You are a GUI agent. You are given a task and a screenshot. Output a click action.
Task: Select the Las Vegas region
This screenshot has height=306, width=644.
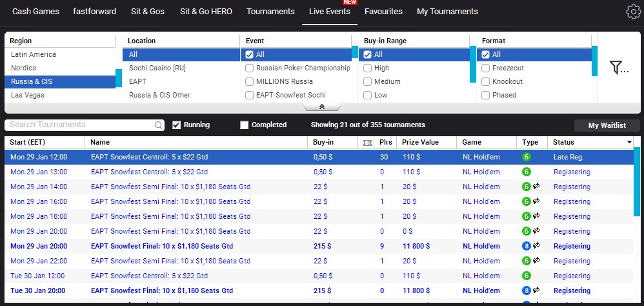(60, 95)
